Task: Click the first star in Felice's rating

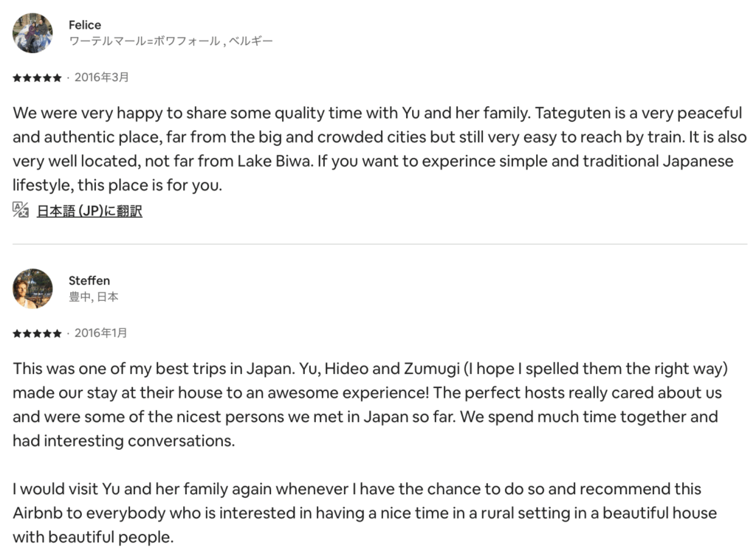Action: coord(17,77)
